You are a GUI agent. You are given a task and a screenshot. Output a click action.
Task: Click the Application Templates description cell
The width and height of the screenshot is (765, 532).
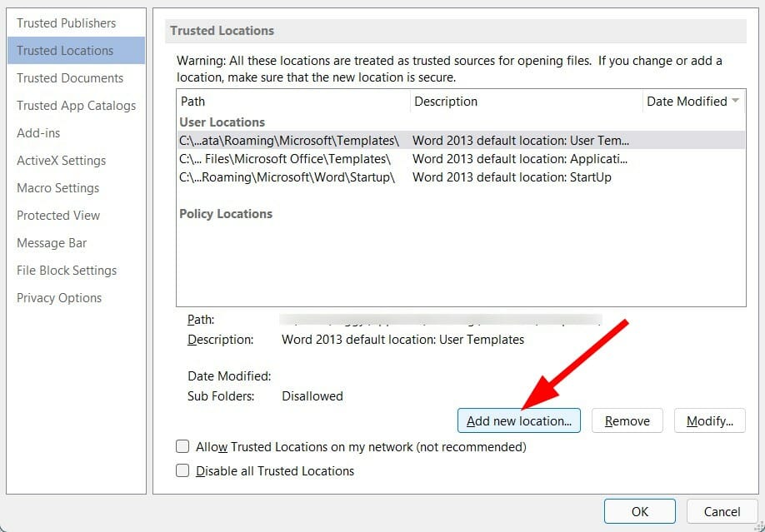(x=520, y=159)
